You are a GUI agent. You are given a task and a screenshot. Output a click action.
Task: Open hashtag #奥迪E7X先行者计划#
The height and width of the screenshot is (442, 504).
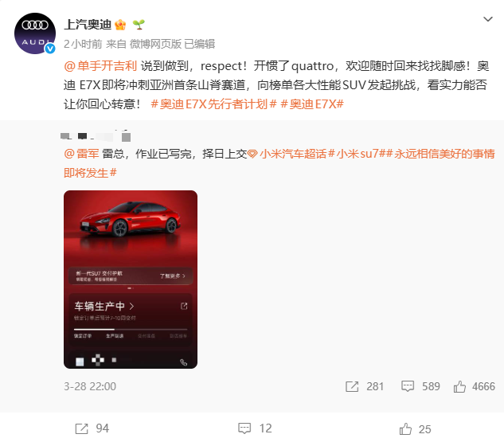213,104
